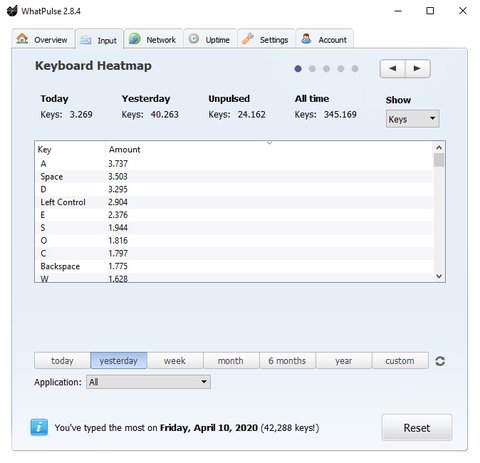Click the blue info icon at bottom
This screenshot has height=463, width=480.
click(x=39, y=427)
